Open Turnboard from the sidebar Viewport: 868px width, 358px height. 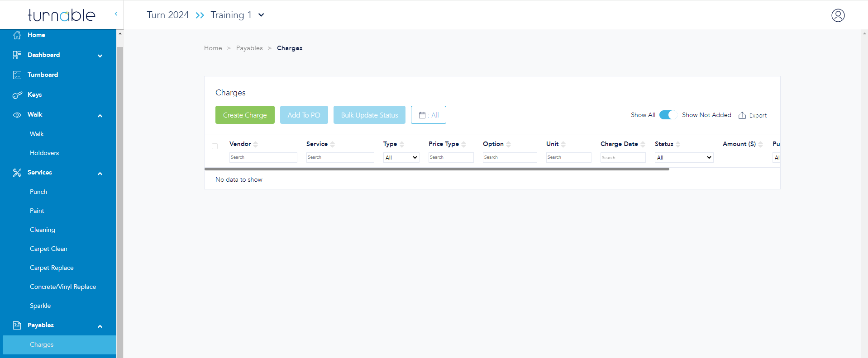click(x=43, y=75)
